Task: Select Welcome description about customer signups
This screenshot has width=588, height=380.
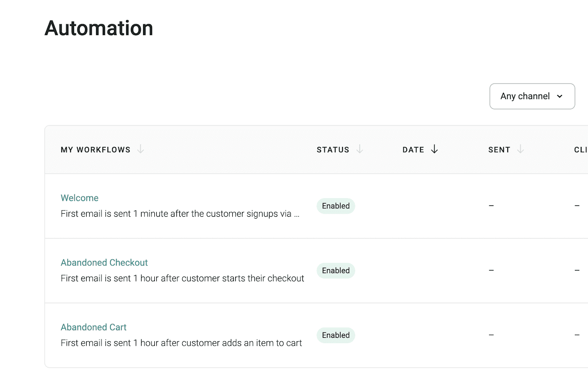Action: click(x=180, y=214)
